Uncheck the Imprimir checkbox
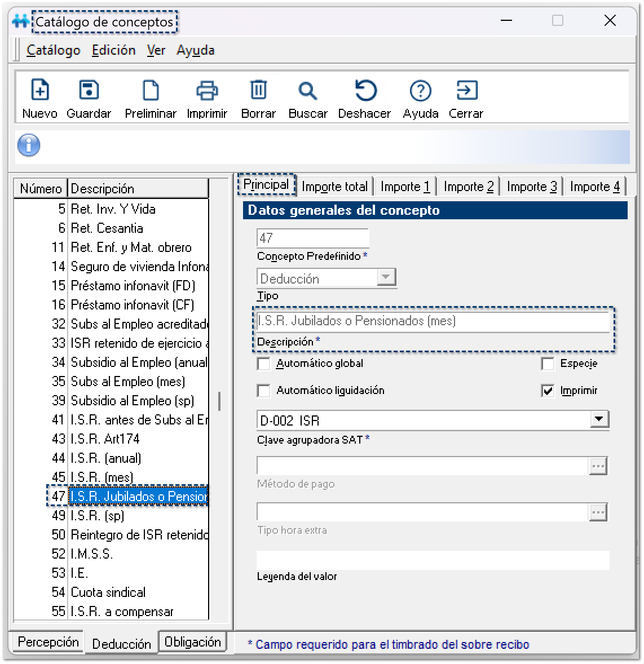This screenshot has width=644, height=664. click(x=548, y=391)
